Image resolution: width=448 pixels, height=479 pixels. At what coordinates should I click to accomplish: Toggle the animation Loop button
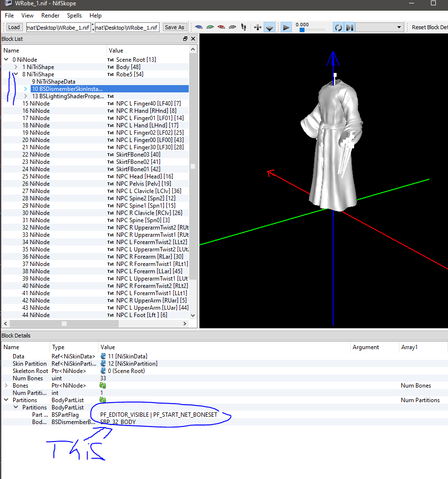tap(338, 28)
